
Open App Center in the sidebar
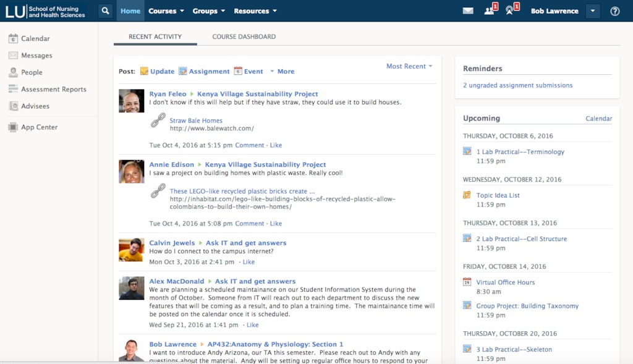coord(39,127)
